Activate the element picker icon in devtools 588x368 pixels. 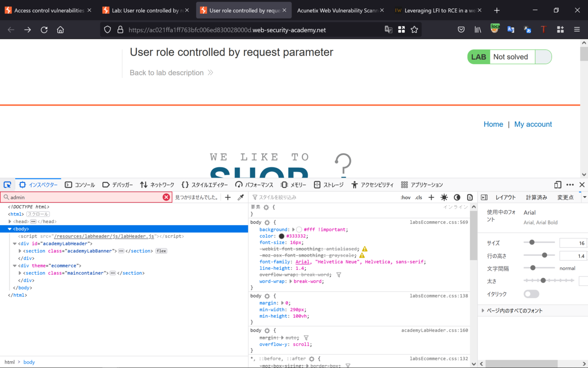pos(7,185)
